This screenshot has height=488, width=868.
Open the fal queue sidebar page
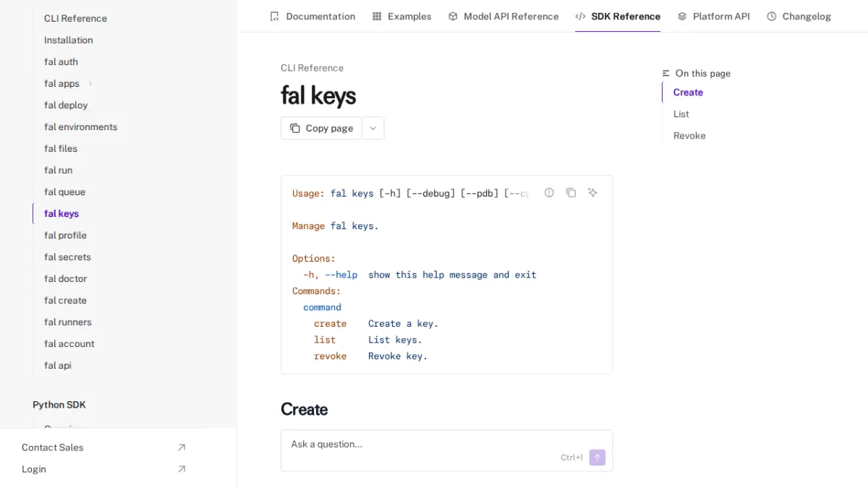click(x=65, y=192)
